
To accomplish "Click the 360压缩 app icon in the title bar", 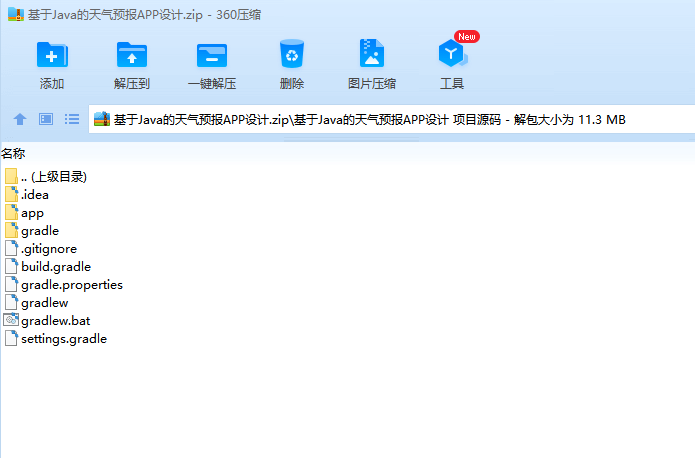I will 16,14.
